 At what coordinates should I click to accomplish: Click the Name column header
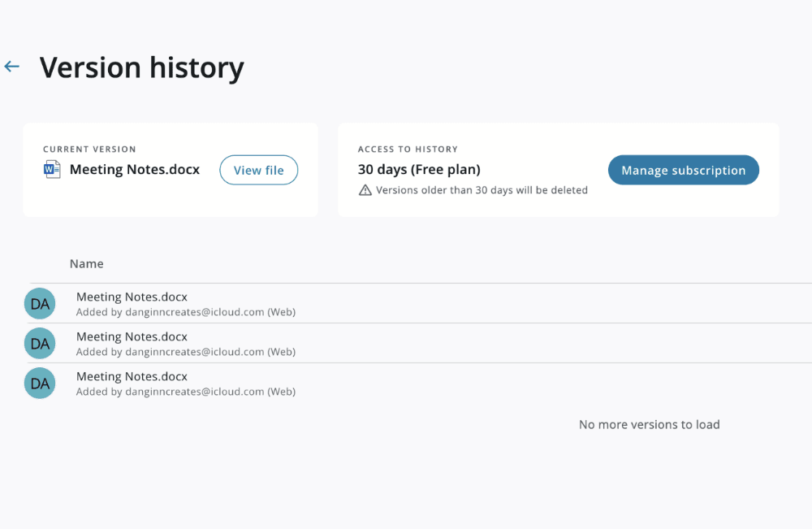pyautogui.click(x=87, y=264)
